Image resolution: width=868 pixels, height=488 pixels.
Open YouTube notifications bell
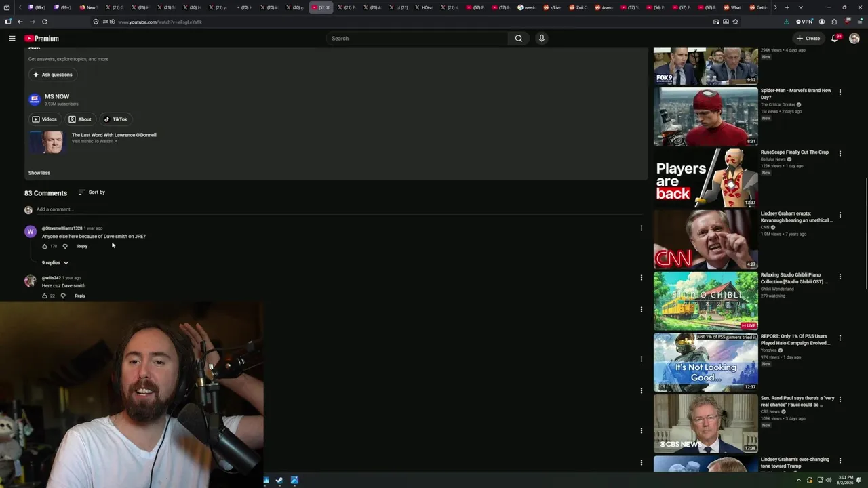(x=835, y=39)
